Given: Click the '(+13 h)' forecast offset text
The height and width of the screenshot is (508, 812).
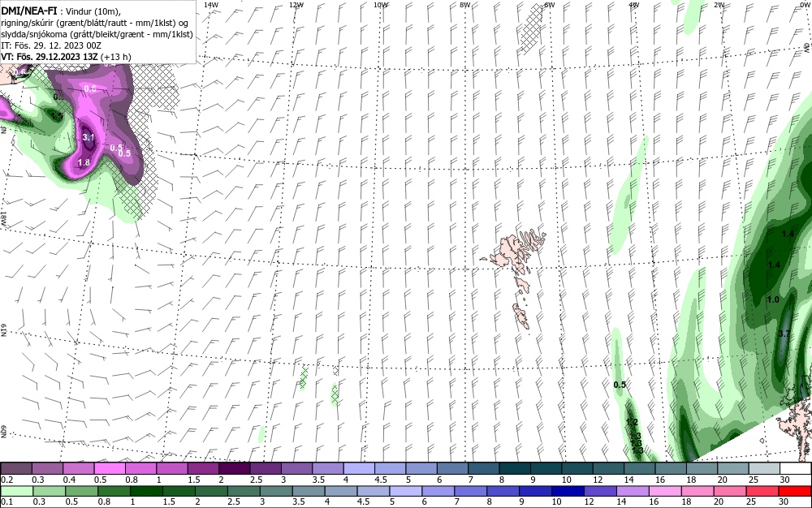Looking at the screenshot, I should click(115, 56).
